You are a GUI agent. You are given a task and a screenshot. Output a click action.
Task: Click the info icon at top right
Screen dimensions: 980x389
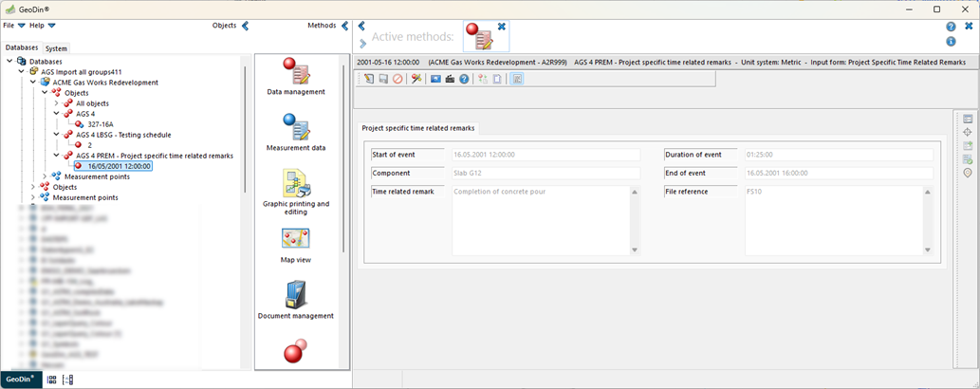click(x=951, y=42)
